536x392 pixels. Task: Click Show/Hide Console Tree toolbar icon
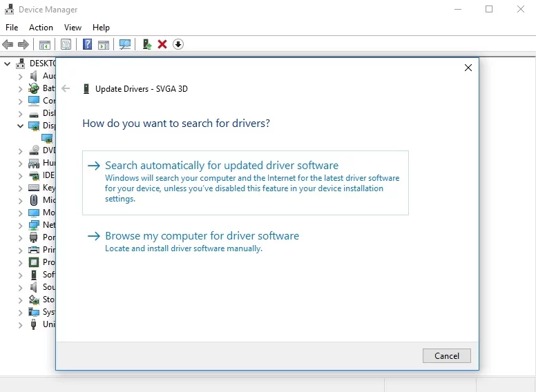(x=45, y=44)
